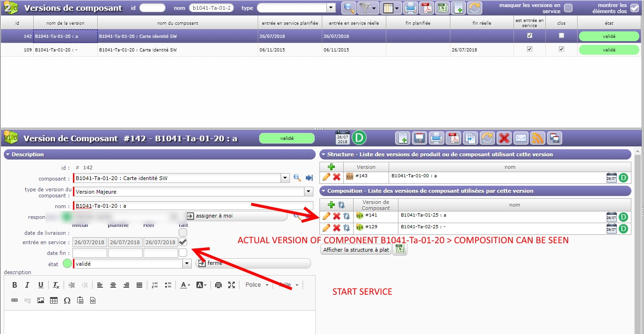Apply bold in description editor
This screenshot has height=334, width=644.
(14, 285)
